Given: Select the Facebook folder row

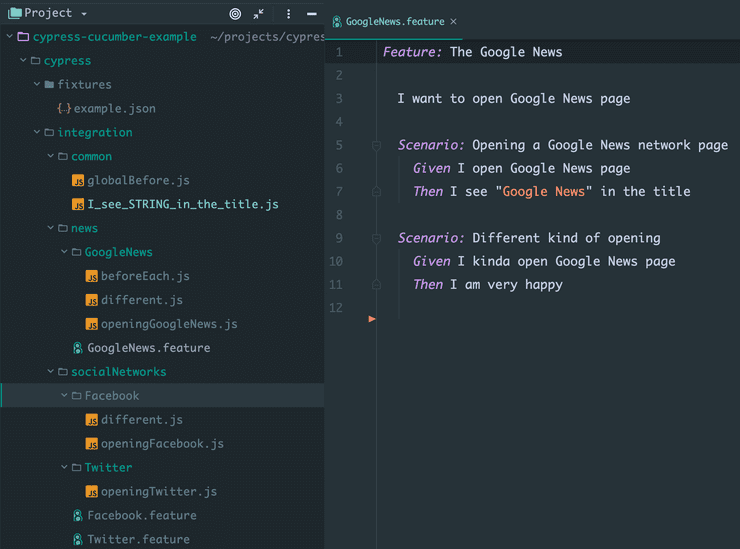Looking at the screenshot, I should click(162, 396).
